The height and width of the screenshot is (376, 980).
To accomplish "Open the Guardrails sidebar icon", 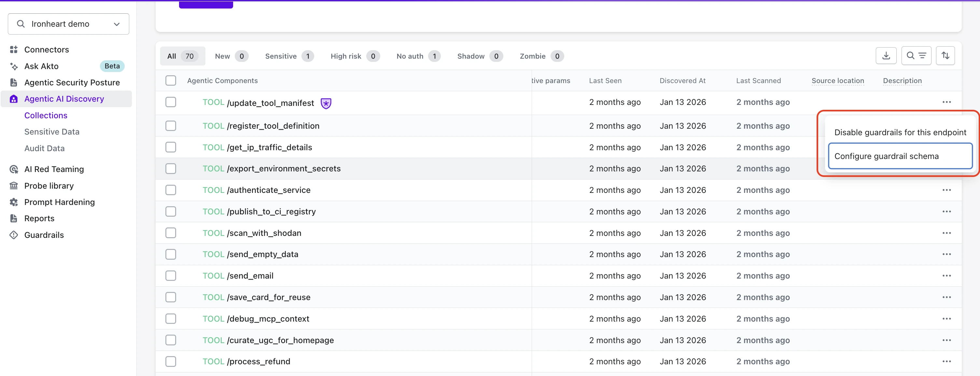I will (14, 235).
